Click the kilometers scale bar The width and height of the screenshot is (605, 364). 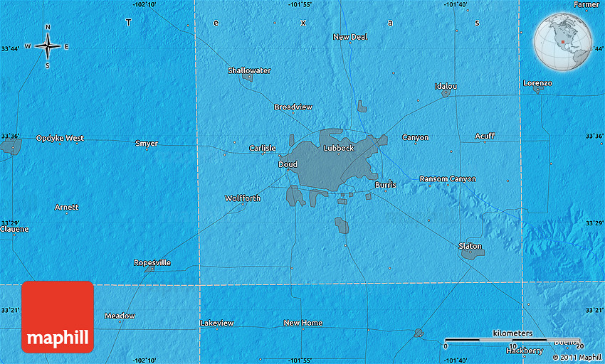coord(512,341)
